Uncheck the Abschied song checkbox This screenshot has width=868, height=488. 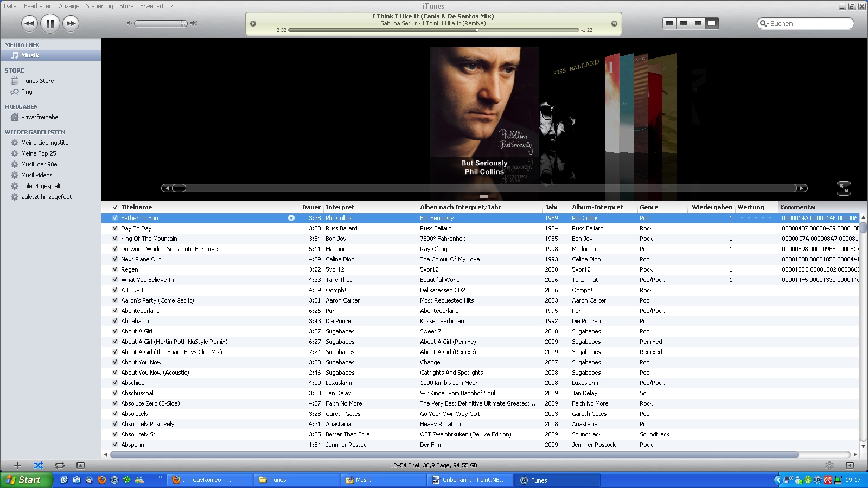pyautogui.click(x=115, y=383)
